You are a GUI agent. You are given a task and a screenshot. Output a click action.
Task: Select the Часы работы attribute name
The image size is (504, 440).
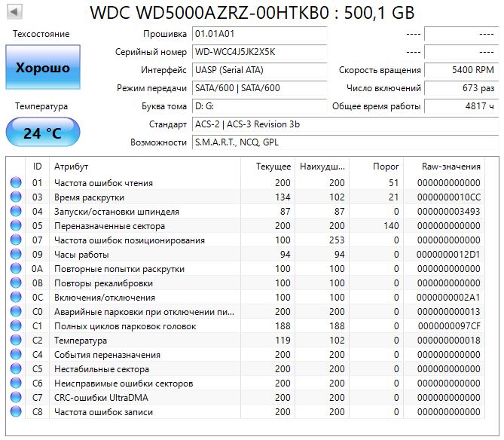click(81, 255)
